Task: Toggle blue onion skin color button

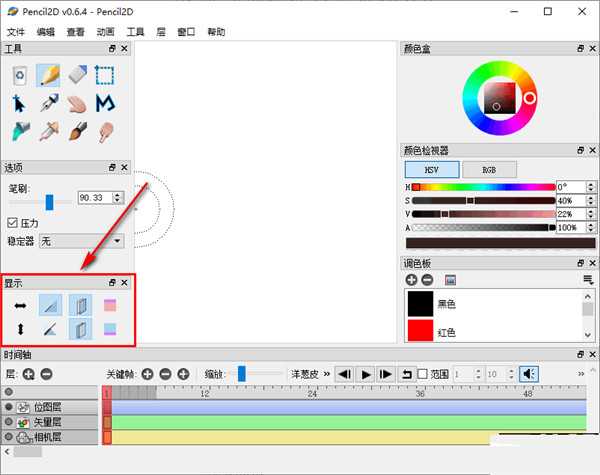Action: pos(110,329)
